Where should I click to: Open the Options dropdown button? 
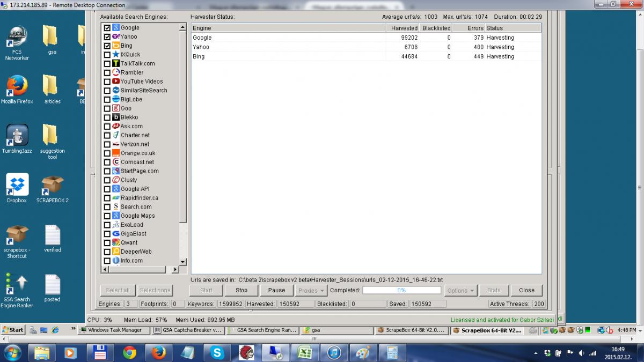[460, 290]
